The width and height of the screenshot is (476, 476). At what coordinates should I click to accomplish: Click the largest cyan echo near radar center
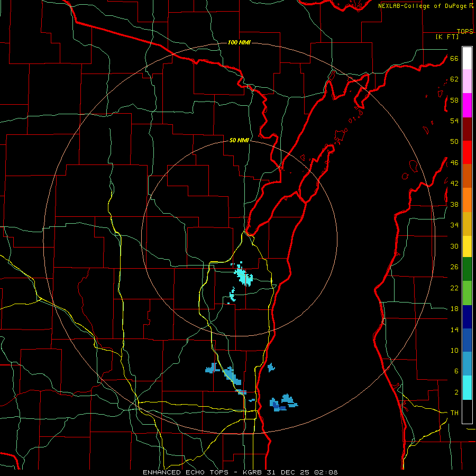click(x=244, y=276)
